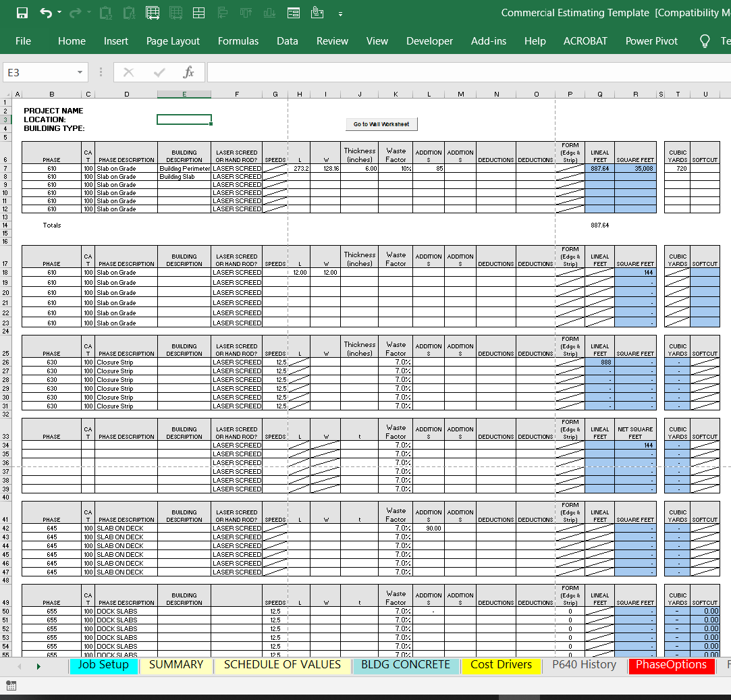Click the Align Bottom objects icon
The image size is (731, 700).
tap(269, 13)
